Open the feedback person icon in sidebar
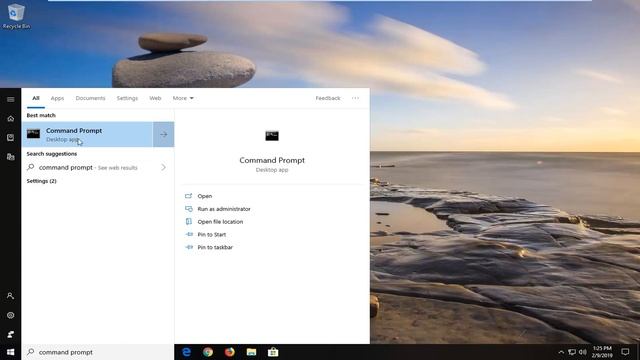Viewport: 640px width, 360px height. point(11,334)
